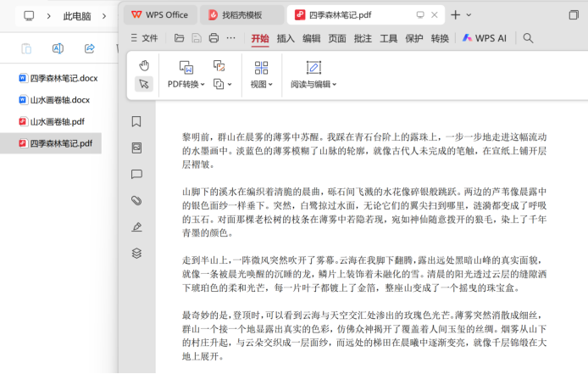
Task: Select the Hand tool in ribbon
Action: click(x=144, y=65)
